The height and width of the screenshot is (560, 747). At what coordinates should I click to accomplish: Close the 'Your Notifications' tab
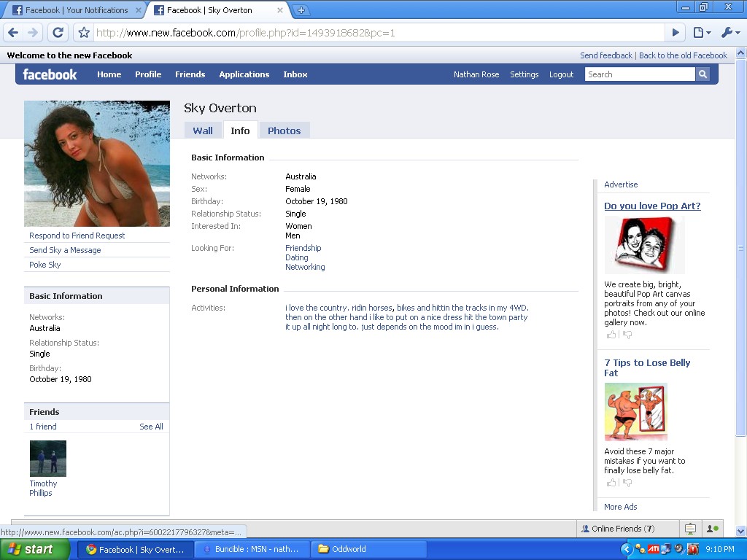[138, 10]
